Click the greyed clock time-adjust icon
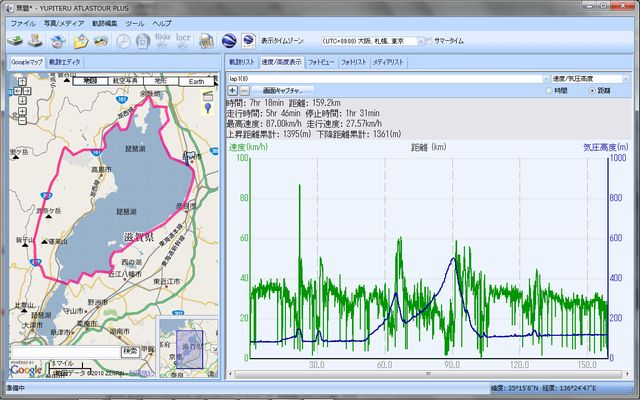 tap(123, 41)
